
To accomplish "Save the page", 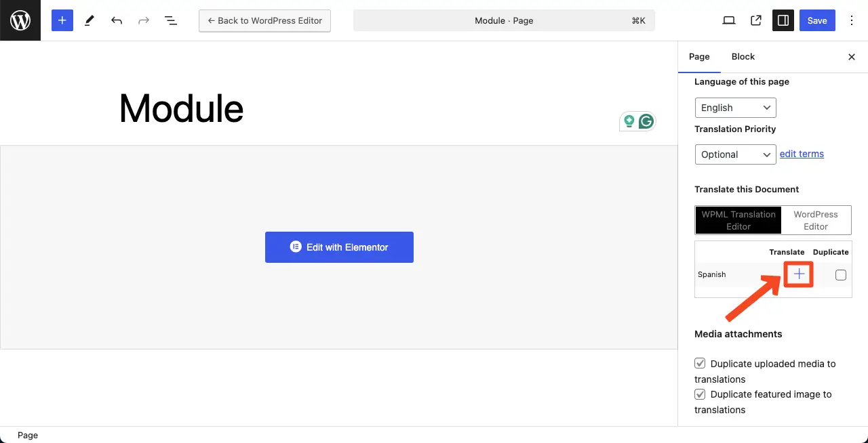I will click(817, 20).
